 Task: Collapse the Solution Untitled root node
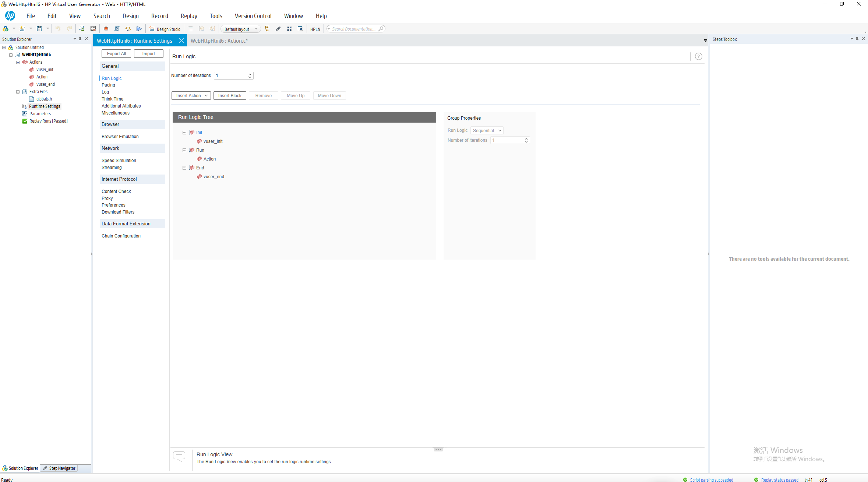pos(4,48)
